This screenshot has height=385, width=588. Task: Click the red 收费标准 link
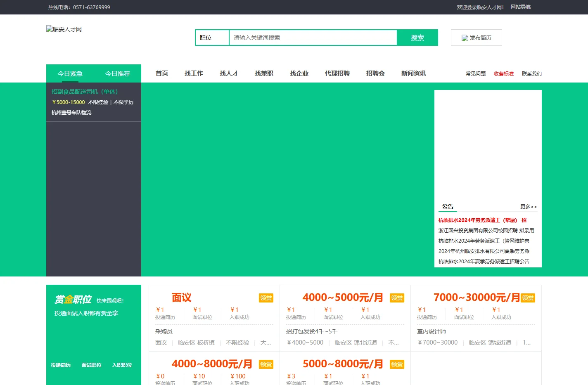click(504, 73)
